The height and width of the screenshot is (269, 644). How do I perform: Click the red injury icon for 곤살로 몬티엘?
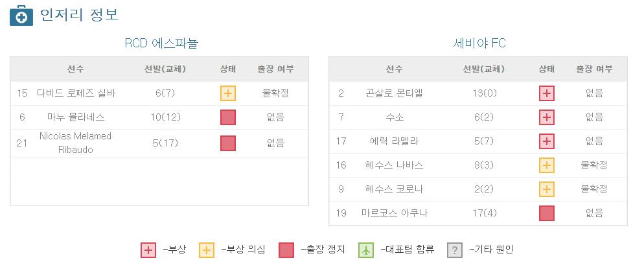coord(547,93)
